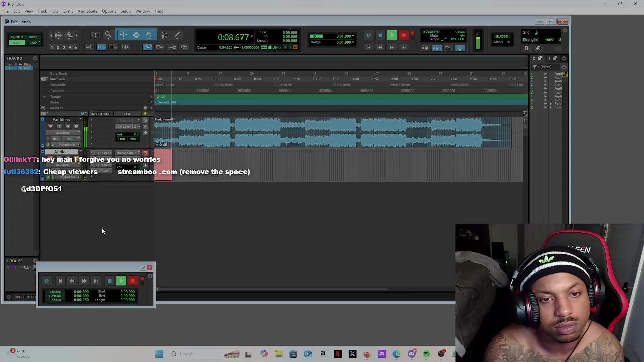Select the Faithless track name
Viewport: 644px width, 362px height.
[61, 120]
